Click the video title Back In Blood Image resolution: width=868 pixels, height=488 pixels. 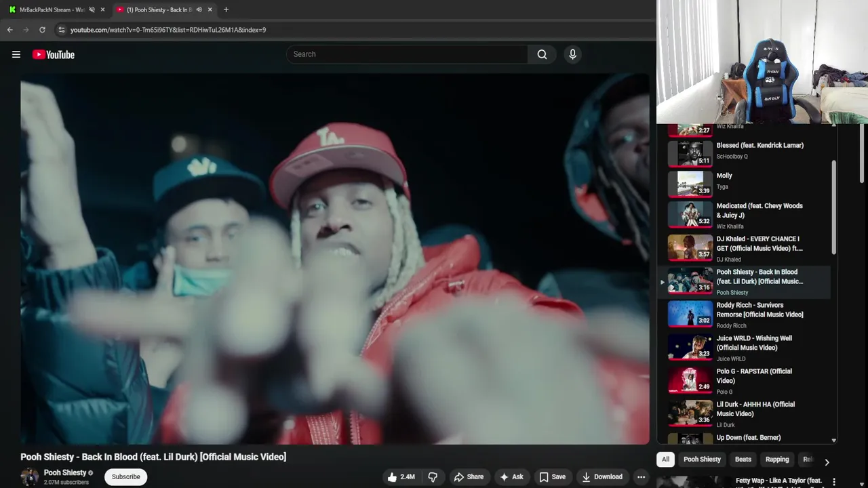(x=153, y=457)
